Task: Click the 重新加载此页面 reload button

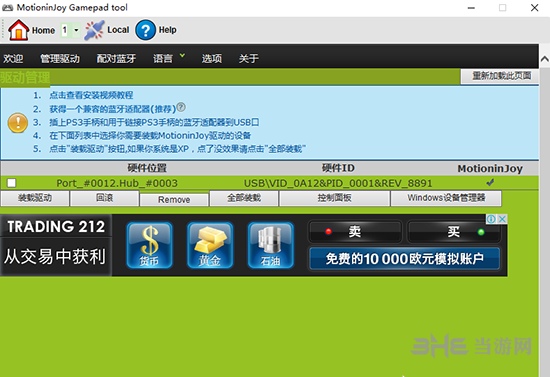Action: click(x=500, y=76)
